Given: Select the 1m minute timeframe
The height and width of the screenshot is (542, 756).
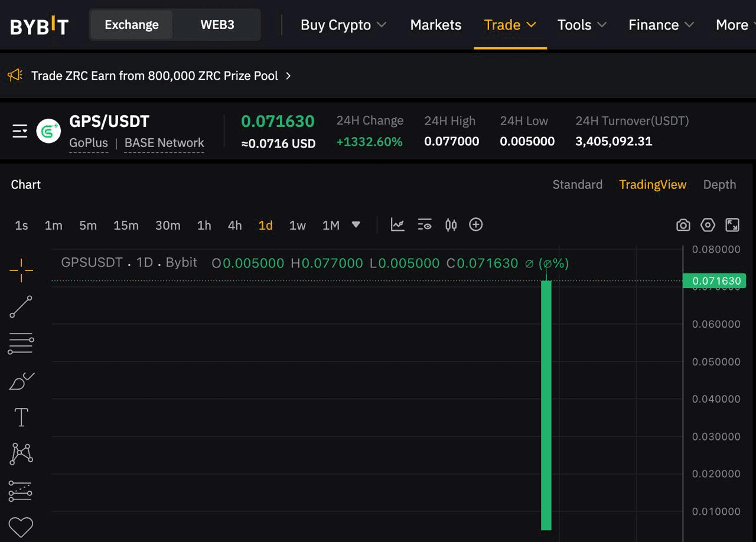Looking at the screenshot, I should point(53,225).
